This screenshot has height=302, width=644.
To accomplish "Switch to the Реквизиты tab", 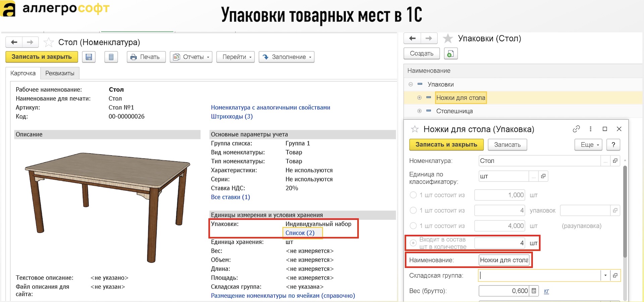I will (x=60, y=73).
